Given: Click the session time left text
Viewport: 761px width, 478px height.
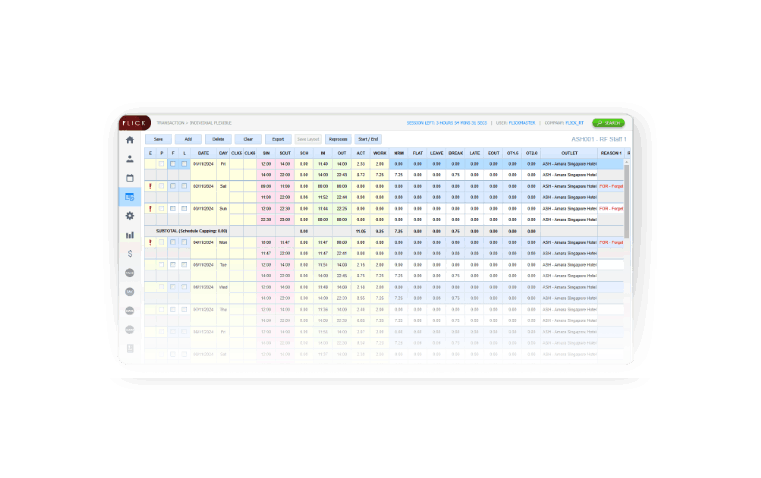Looking at the screenshot, I should click(x=447, y=123).
